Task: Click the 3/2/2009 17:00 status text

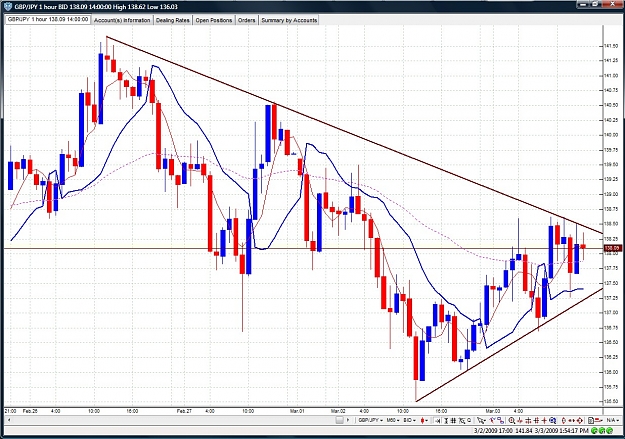Action: pyautogui.click(x=493, y=431)
